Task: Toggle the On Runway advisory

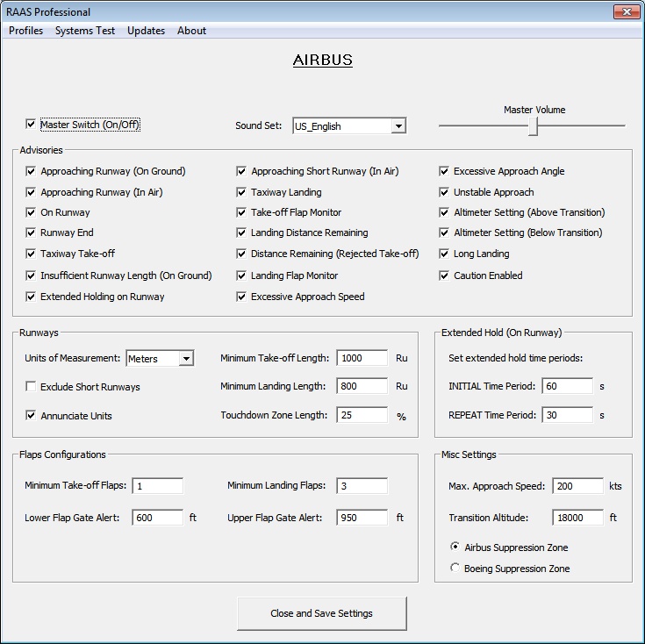Action: click(x=31, y=212)
